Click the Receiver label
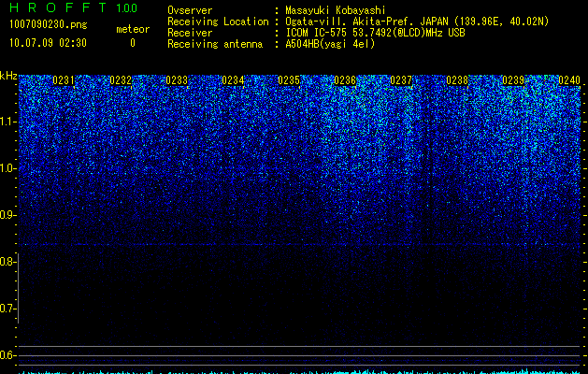Image resolution: width=588 pixels, height=374 pixels. point(190,33)
